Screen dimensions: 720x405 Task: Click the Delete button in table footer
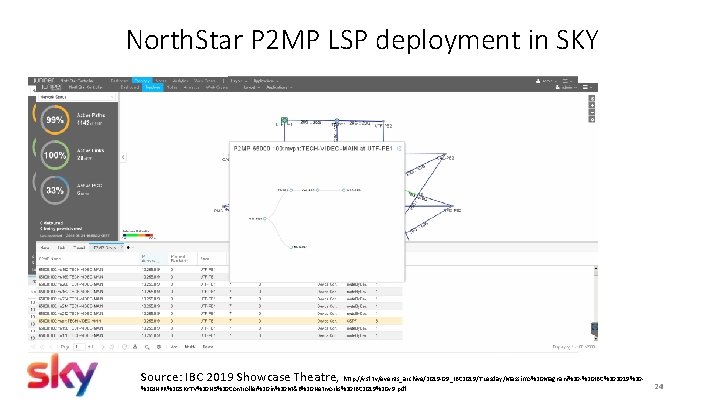click(208, 347)
